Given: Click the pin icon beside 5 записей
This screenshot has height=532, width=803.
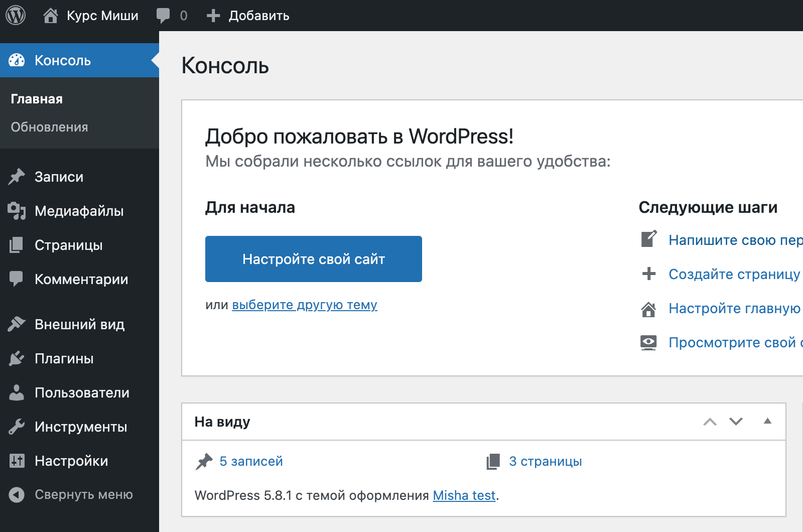Looking at the screenshot, I should pyautogui.click(x=204, y=461).
